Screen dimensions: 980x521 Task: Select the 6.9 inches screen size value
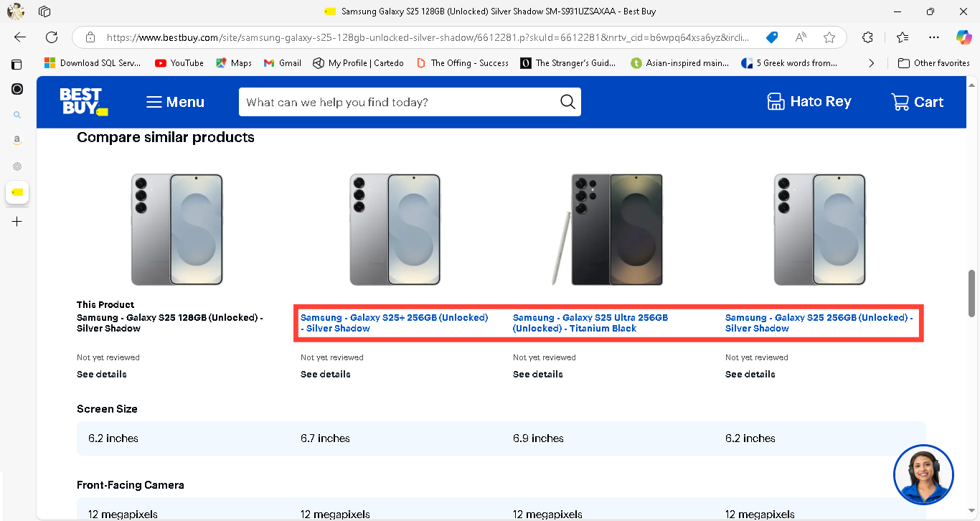point(538,438)
